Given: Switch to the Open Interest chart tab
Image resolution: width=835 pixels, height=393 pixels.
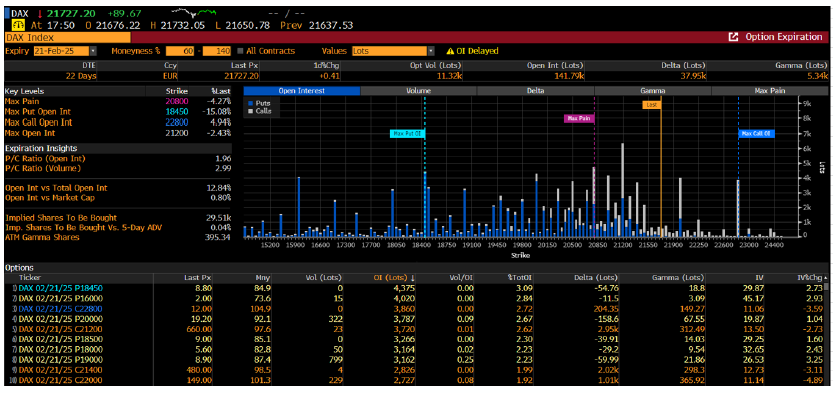Looking at the screenshot, I should 301,91.
